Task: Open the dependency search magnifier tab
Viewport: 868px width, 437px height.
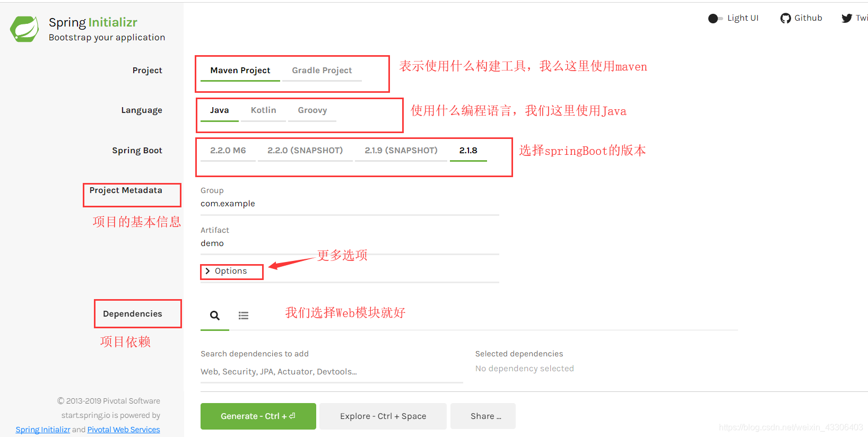Action: coord(215,316)
